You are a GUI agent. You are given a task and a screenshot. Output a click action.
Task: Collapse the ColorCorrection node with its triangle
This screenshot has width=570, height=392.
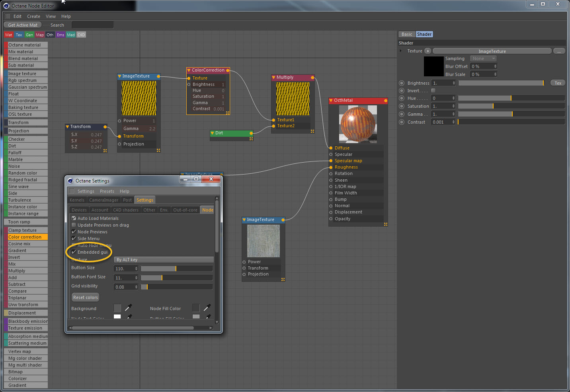189,70
